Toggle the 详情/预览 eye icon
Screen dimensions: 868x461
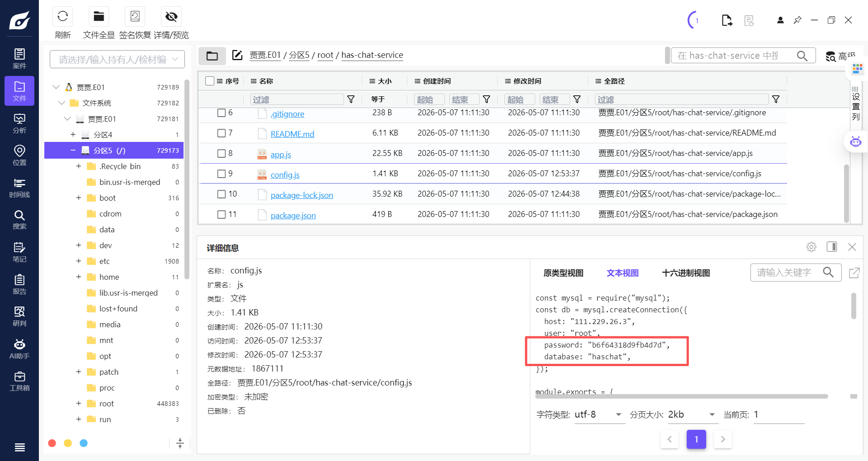[171, 17]
